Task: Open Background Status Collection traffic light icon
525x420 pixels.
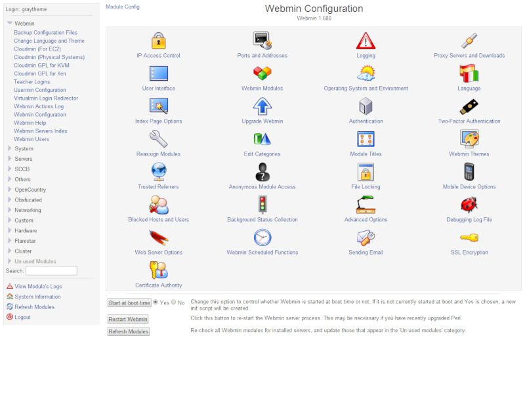Action: tap(262, 205)
